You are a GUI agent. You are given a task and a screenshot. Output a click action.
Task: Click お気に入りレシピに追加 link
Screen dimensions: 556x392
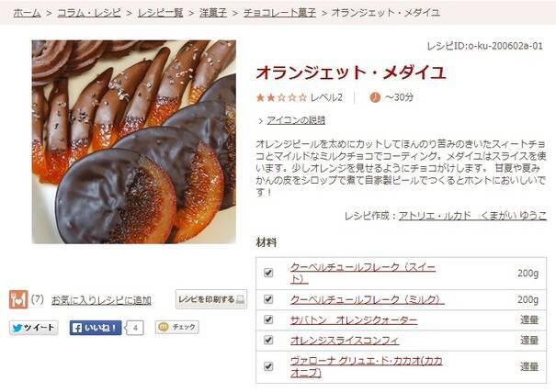[101, 300]
